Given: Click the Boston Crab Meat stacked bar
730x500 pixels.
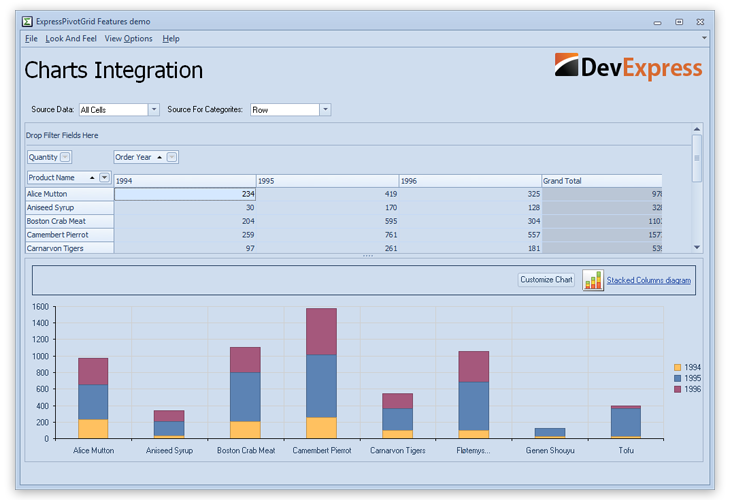Looking at the screenshot, I should pyautogui.click(x=245, y=392).
